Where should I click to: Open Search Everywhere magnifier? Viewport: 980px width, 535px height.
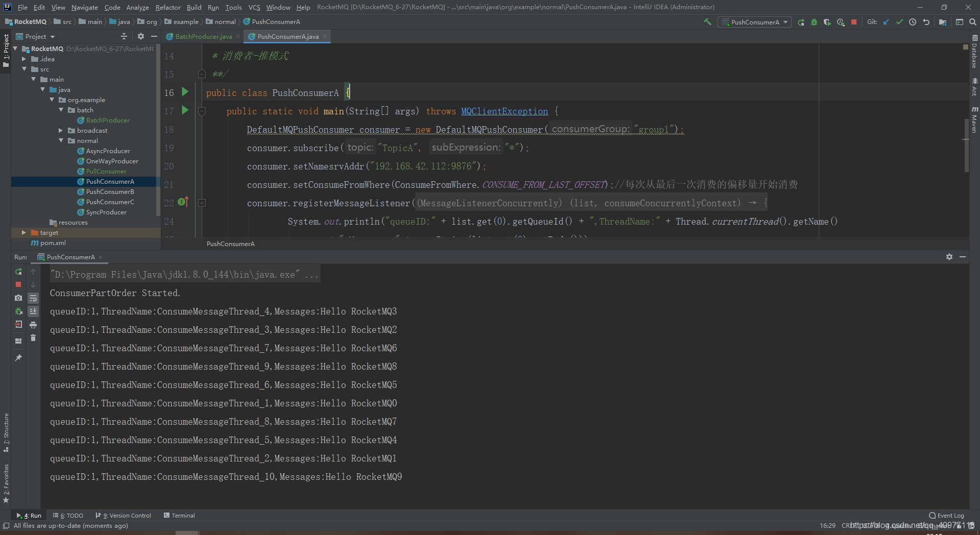pos(973,22)
